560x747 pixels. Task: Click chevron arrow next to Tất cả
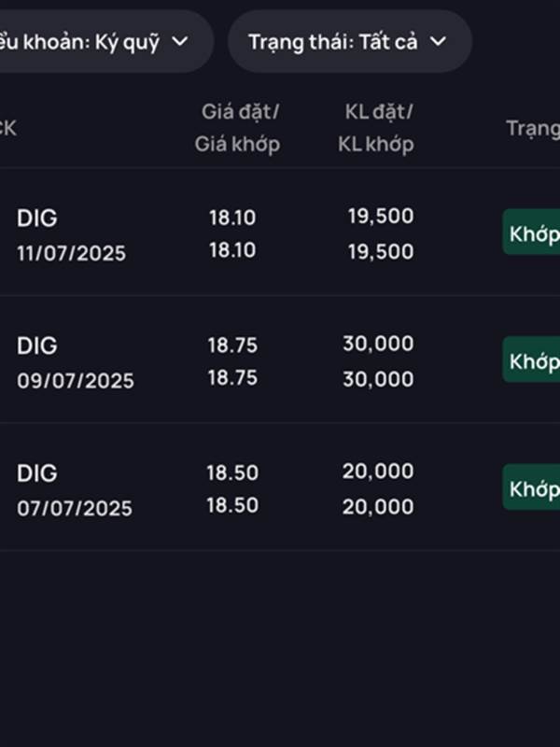pyautogui.click(x=438, y=41)
